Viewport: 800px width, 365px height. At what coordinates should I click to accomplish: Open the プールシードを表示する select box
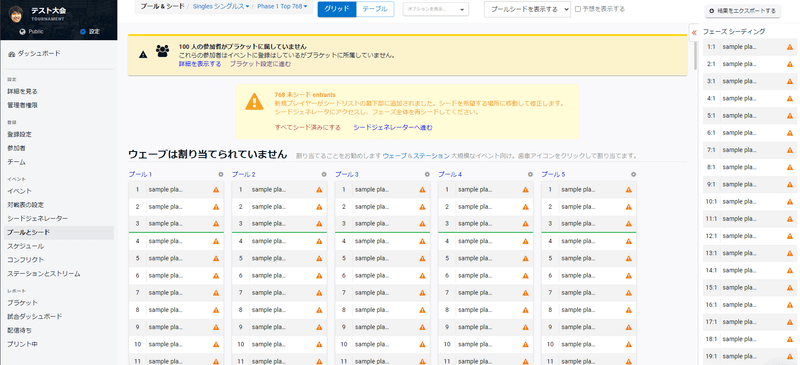pos(527,9)
